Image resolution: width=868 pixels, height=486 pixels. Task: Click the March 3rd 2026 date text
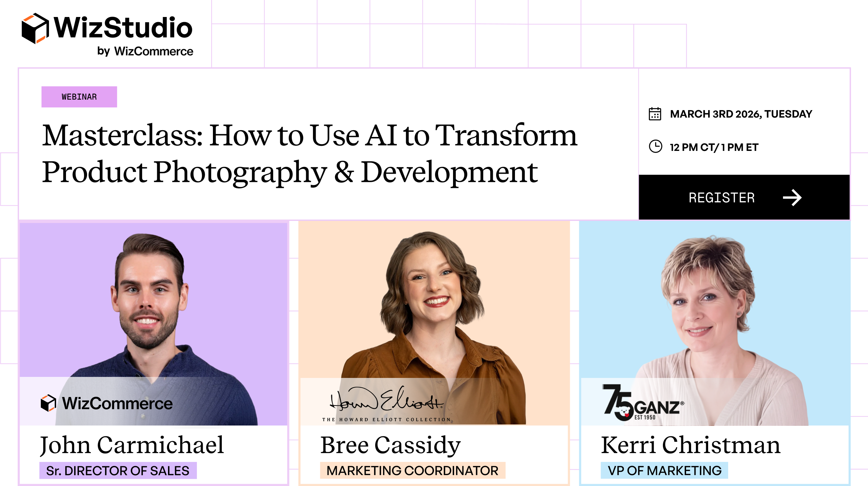point(741,114)
